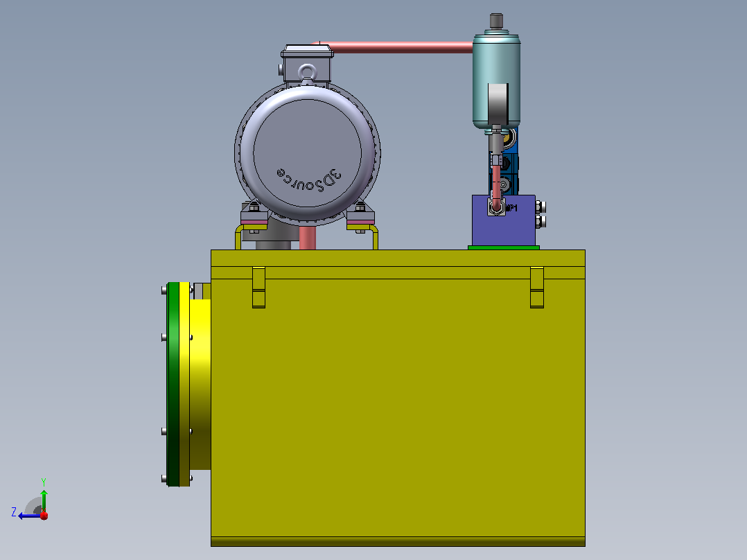Click the lifting eye ring on the motor
The height and width of the screenshot is (560, 747).
[307, 73]
